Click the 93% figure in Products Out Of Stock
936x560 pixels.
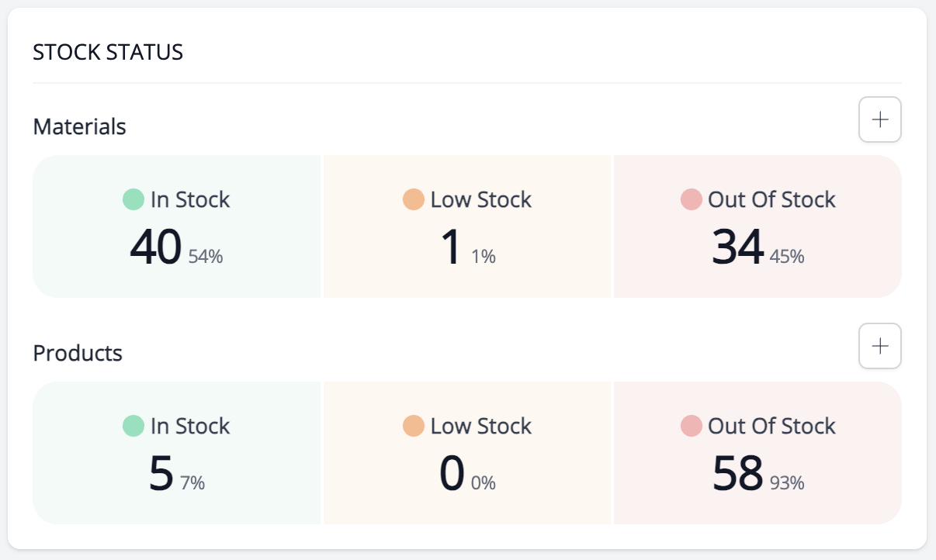pyautogui.click(x=787, y=483)
